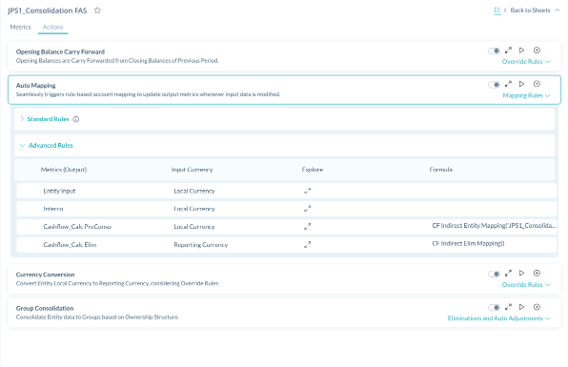The height and width of the screenshot is (367, 568).
Task: Star the JPS1_Consolidation FAS sheet as favorite
Action: coord(97,10)
